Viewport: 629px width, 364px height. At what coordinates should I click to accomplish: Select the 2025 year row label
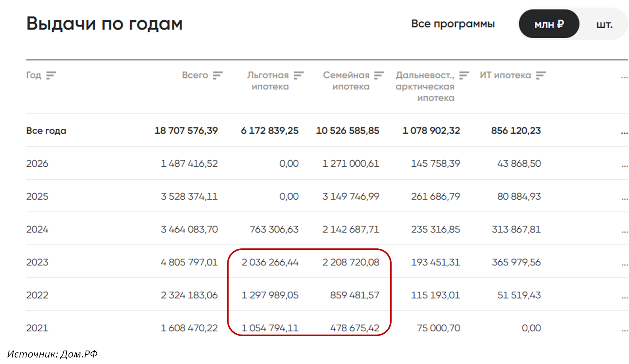(x=37, y=197)
